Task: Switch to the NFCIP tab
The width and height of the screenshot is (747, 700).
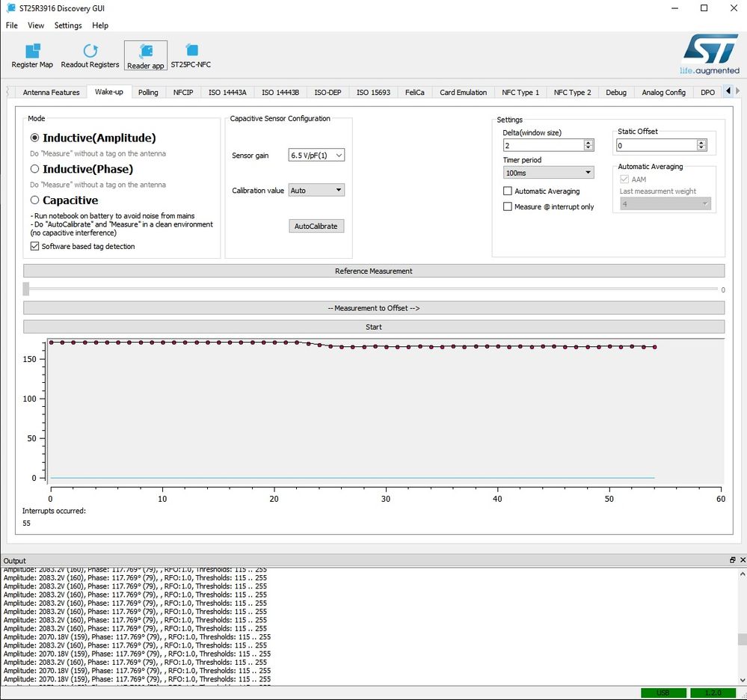Action: (183, 93)
